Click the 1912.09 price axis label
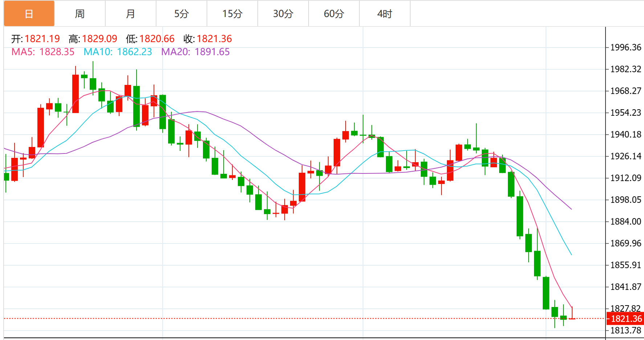The width and height of the screenshot is (644, 340). pos(625,178)
